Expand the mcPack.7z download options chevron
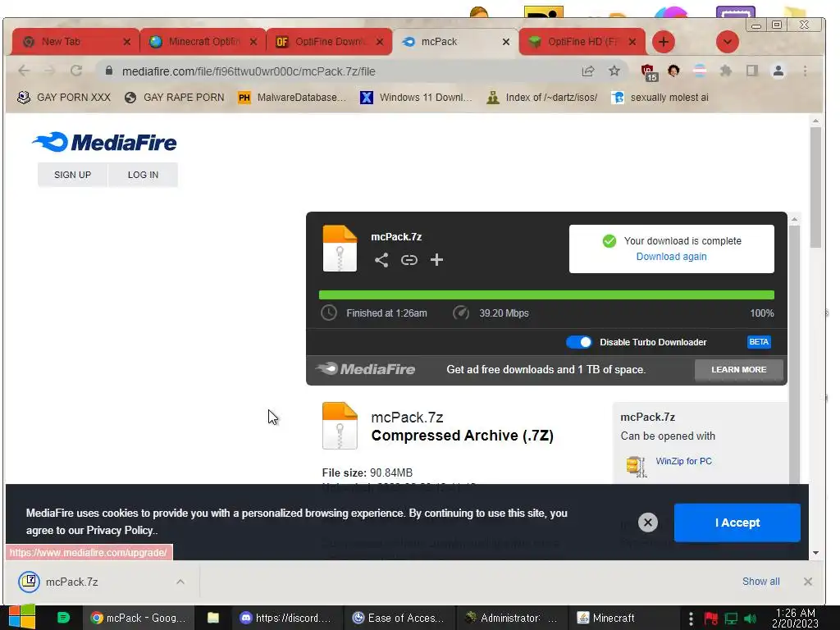 click(180, 582)
